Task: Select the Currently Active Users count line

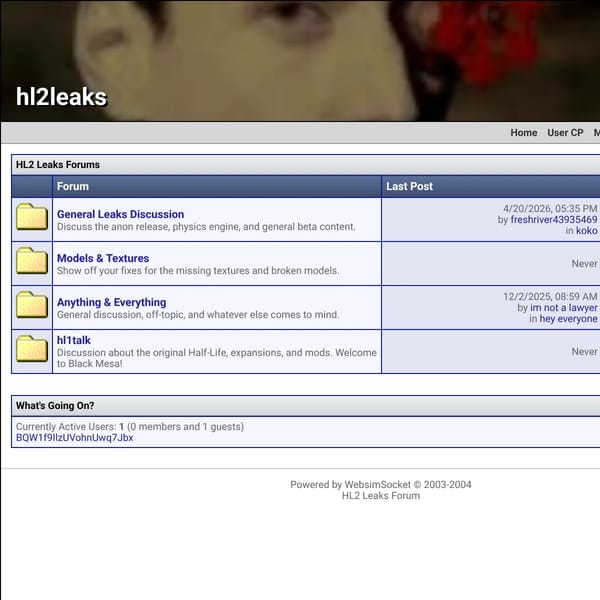Action: 130,427
